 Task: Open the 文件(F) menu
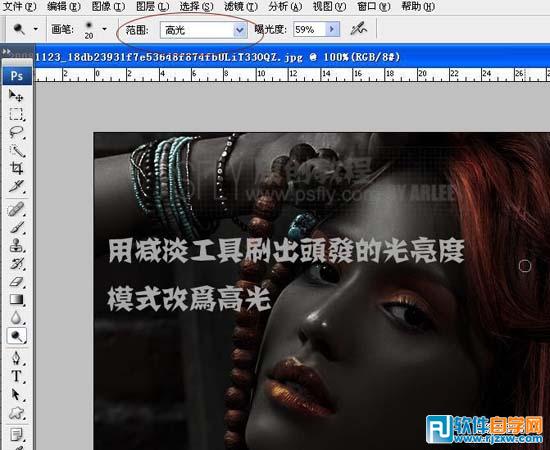(x=20, y=6)
